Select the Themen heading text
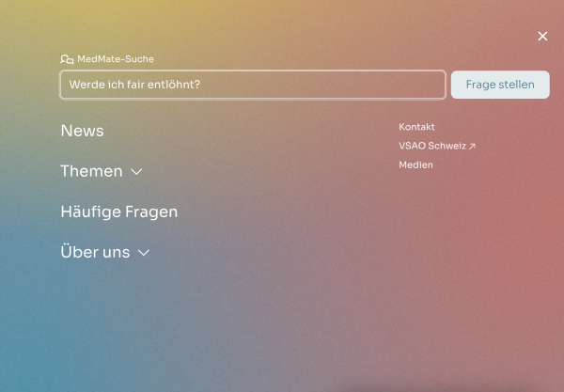 tap(91, 171)
